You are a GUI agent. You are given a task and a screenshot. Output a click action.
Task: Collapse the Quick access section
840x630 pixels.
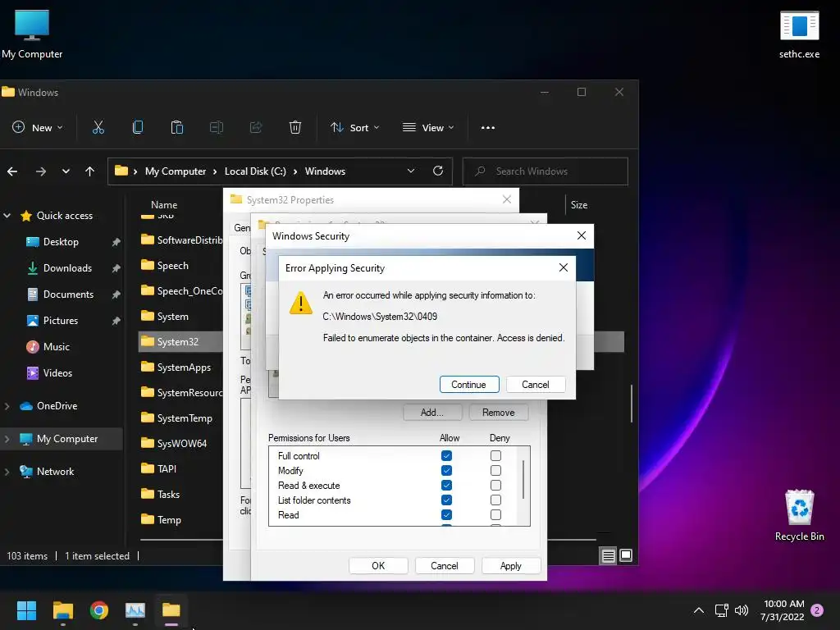pyautogui.click(x=7, y=216)
